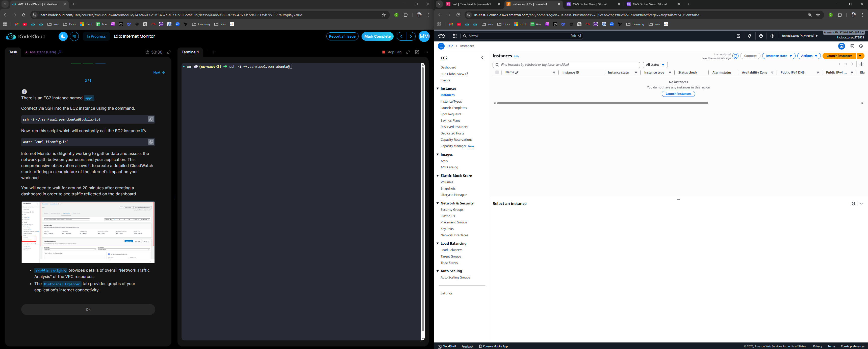Open AWS notifications bell
Image resolution: width=868 pixels, height=349 pixels.
coord(749,36)
